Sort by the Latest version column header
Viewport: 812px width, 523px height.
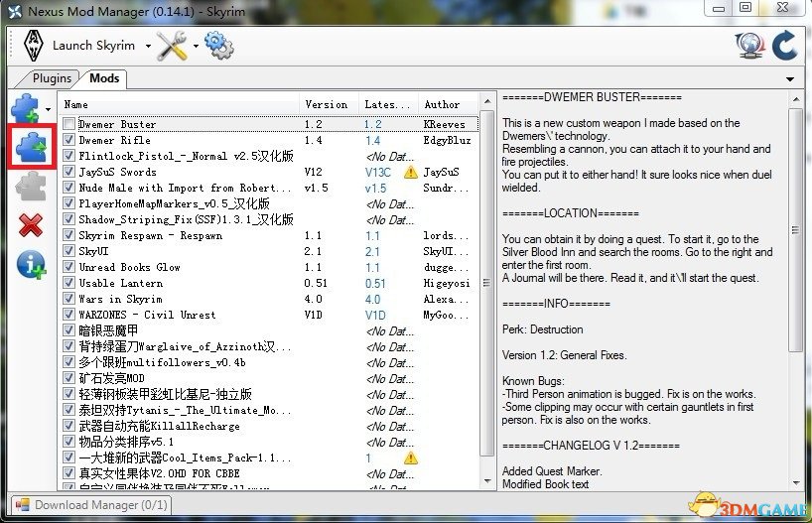point(388,104)
